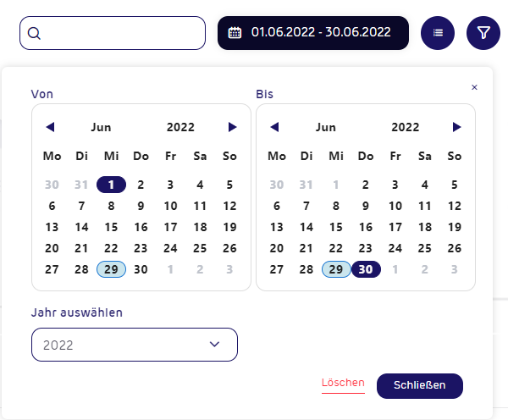Focus the search input field
The height and width of the screenshot is (420, 508).
[113, 33]
